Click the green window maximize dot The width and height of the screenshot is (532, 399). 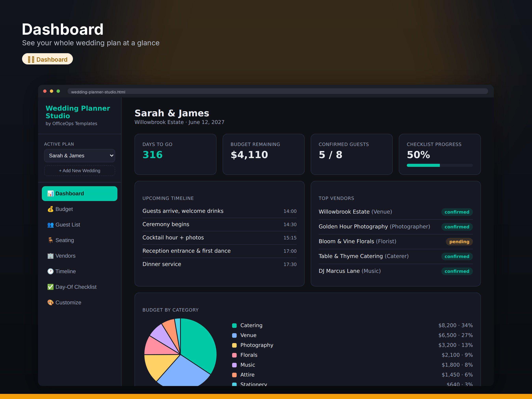pos(58,91)
